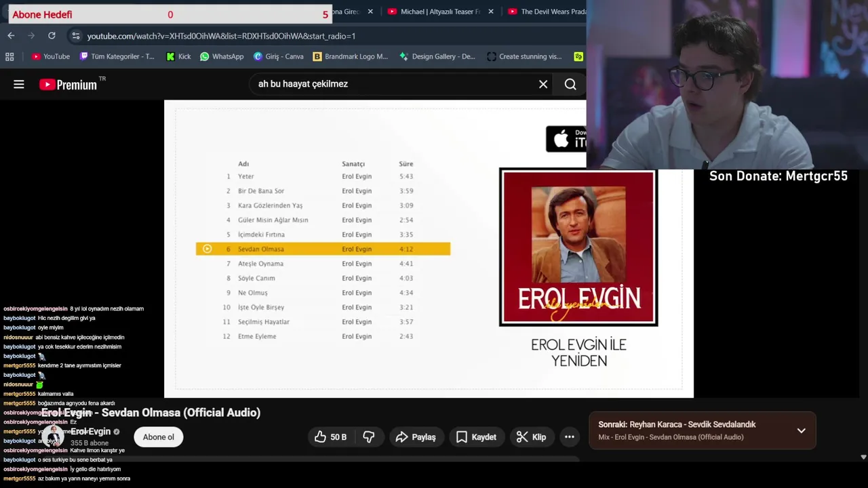868x488 pixels.
Task: Go back with the browser back arrow
Action: pyautogui.click(x=11, y=35)
